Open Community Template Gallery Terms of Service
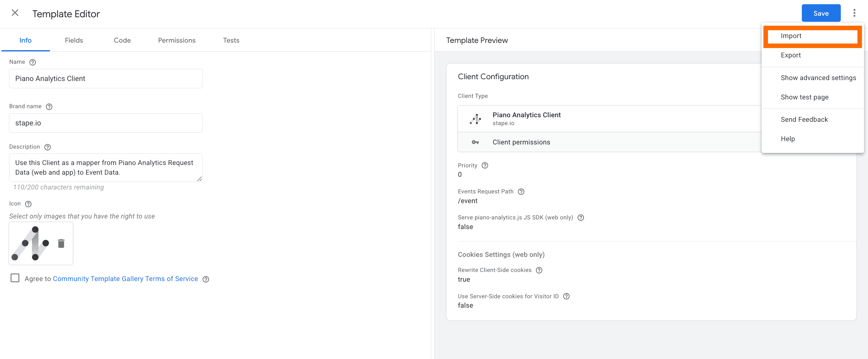 125,279
